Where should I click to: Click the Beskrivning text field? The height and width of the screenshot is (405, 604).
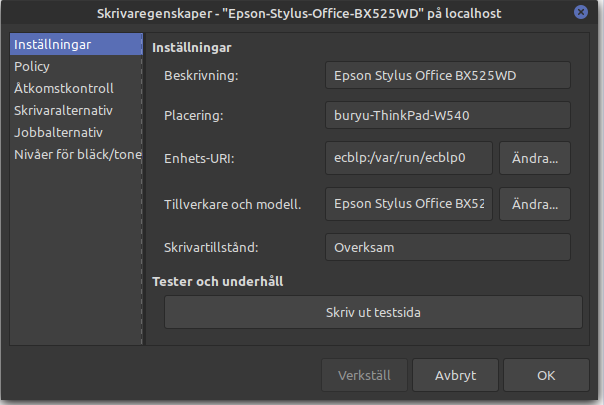(448, 75)
